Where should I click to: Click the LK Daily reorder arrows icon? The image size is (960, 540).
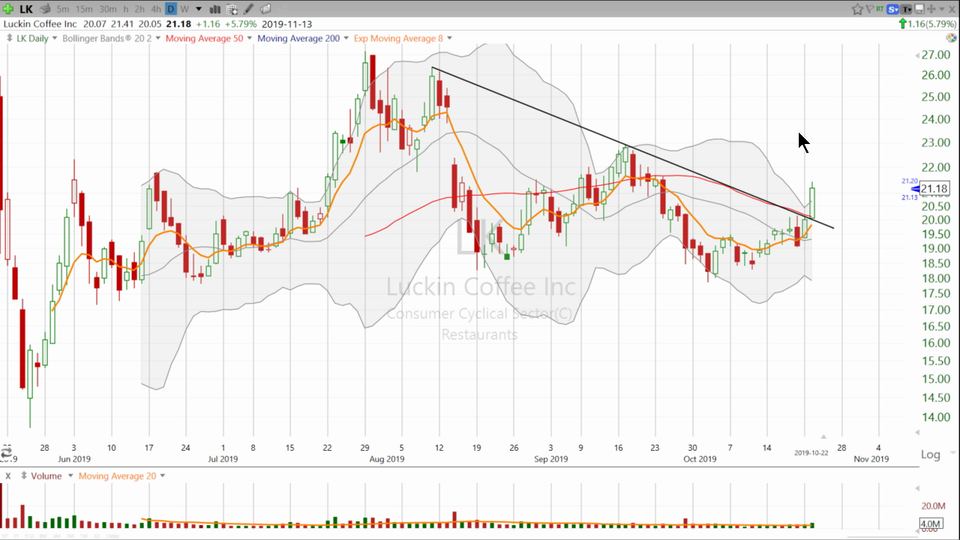point(9,38)
